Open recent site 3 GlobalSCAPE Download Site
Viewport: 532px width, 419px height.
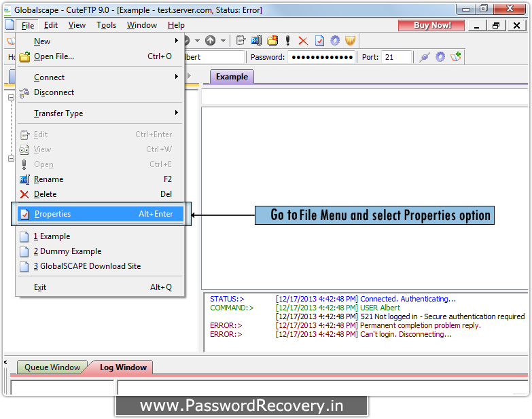[101, 266]
